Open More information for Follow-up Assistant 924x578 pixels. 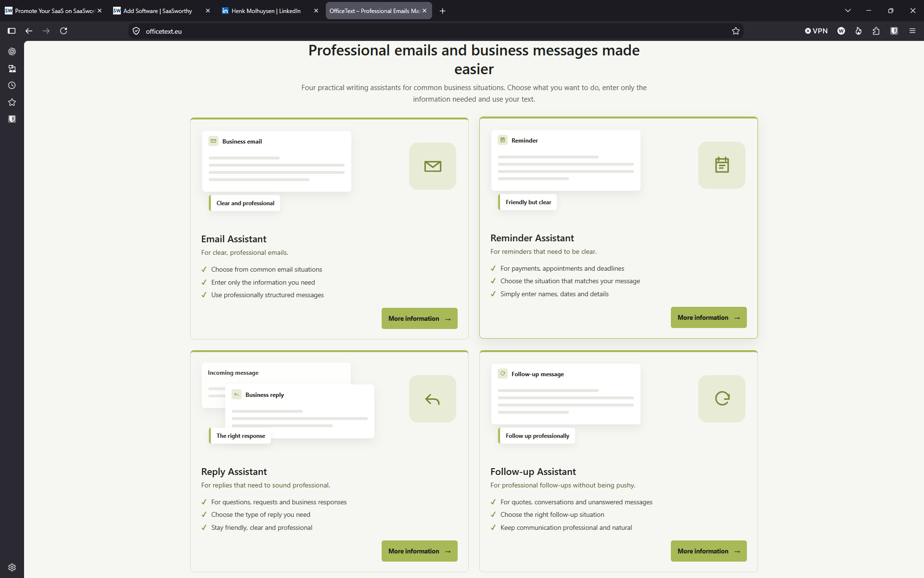[709, 551]
